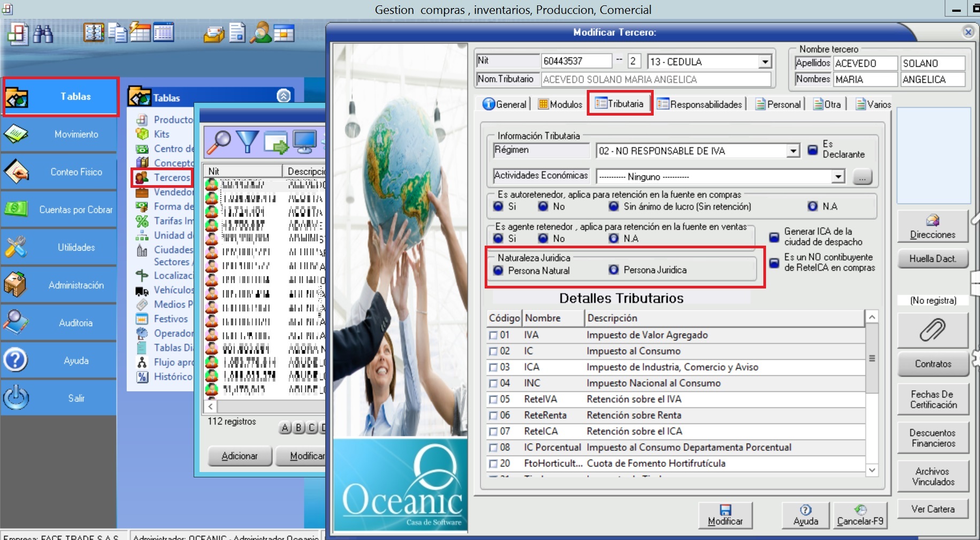This screenshot has width=980, height=540.
Task: Open the Personal tab
Action: (778, 104)
